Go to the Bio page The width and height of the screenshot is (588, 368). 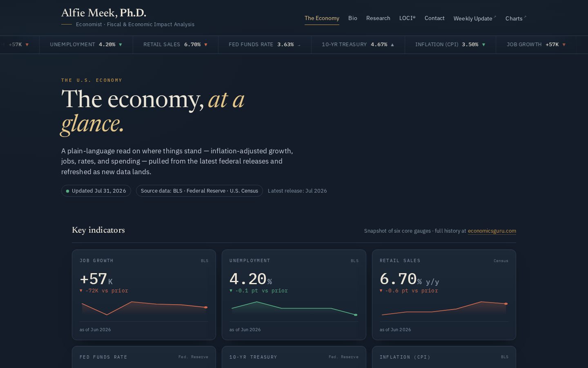click(x=353, y=18)
